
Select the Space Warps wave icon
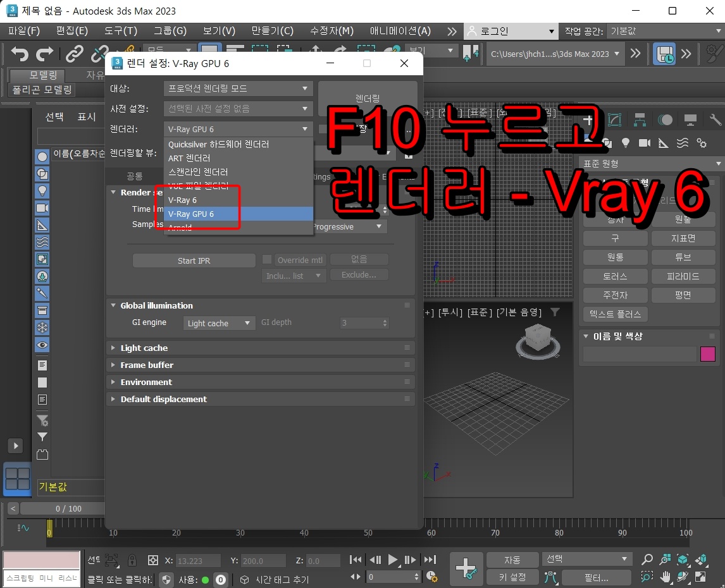[683, 143]
